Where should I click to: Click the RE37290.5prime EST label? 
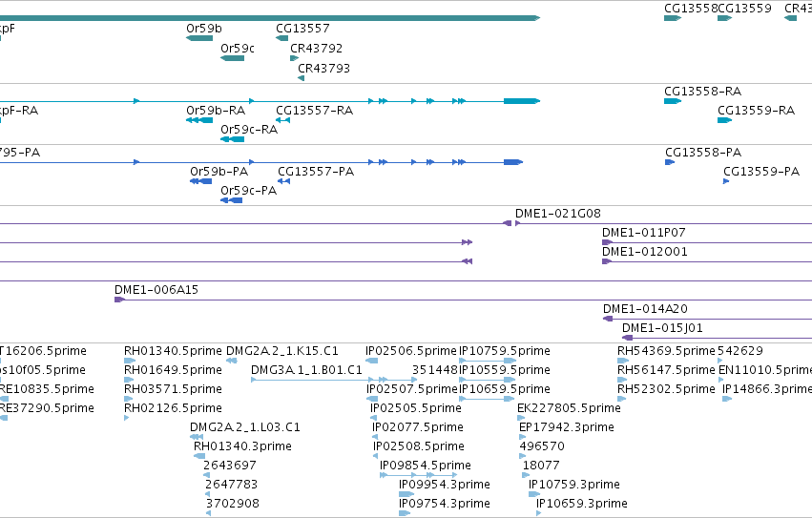coord(47,408)
